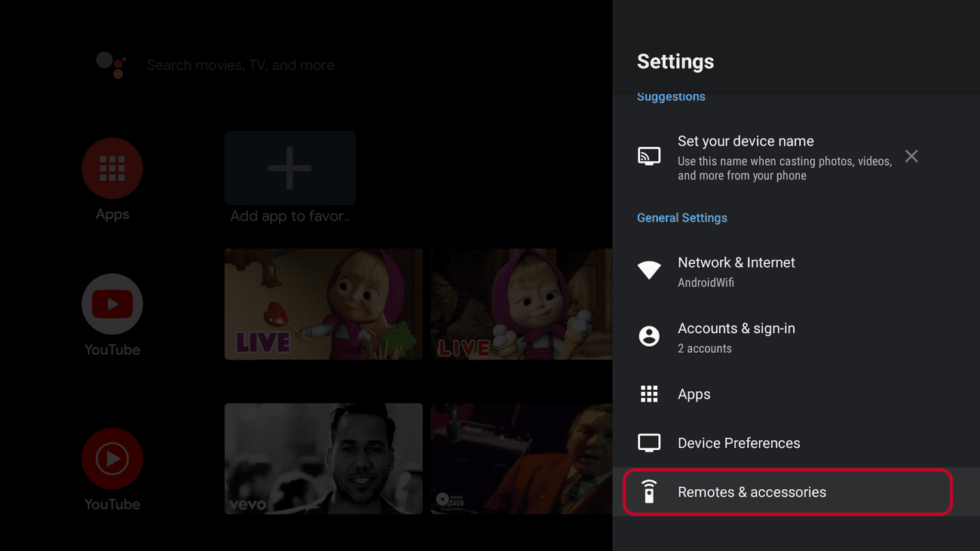The width and height of the screenshot is (980, 551).
Task: Select the Accounts & sign-in profile icon
Action: (x=649, y=336)
